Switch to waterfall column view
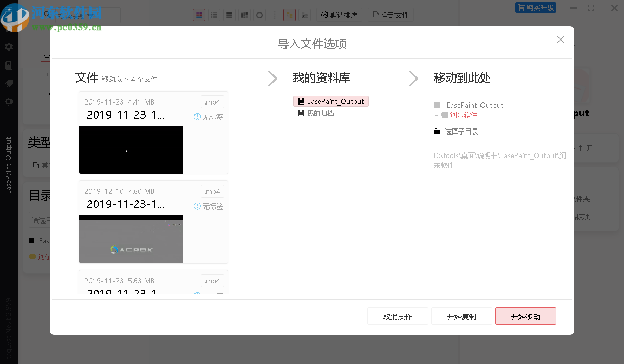Viewport: 624px width, 364px height. point(244,15)
